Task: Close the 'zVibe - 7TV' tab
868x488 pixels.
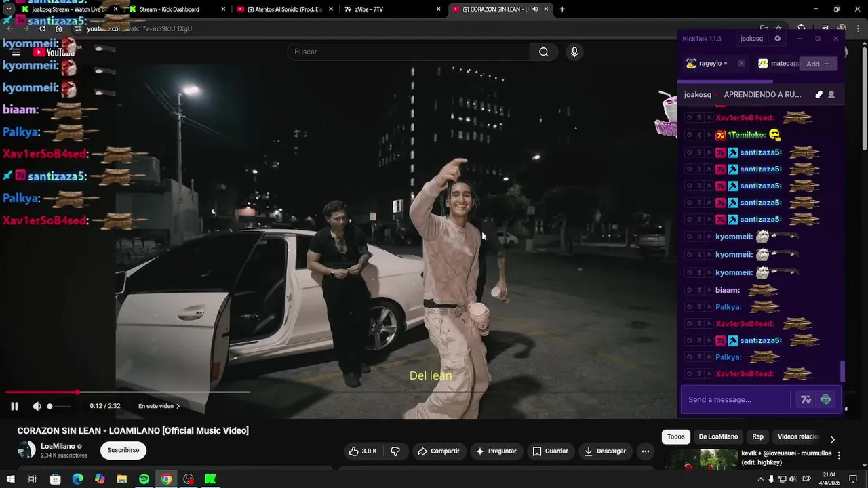Action: pyautogui.click(x=439, y=9)
